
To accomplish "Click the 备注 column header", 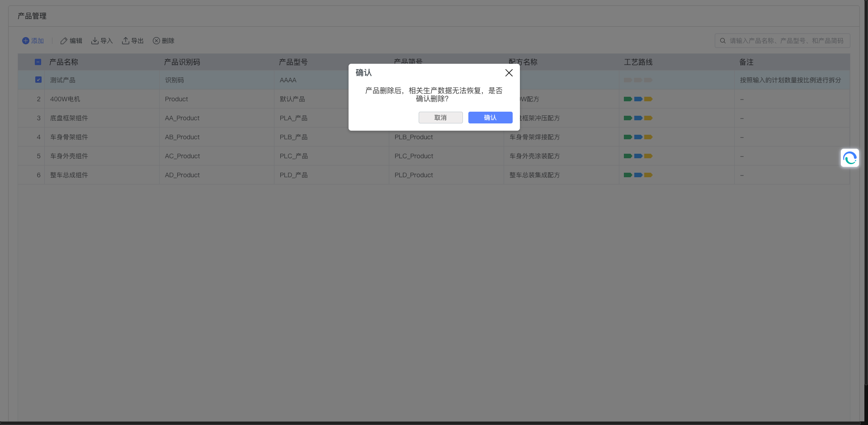I will click(746, 62).
